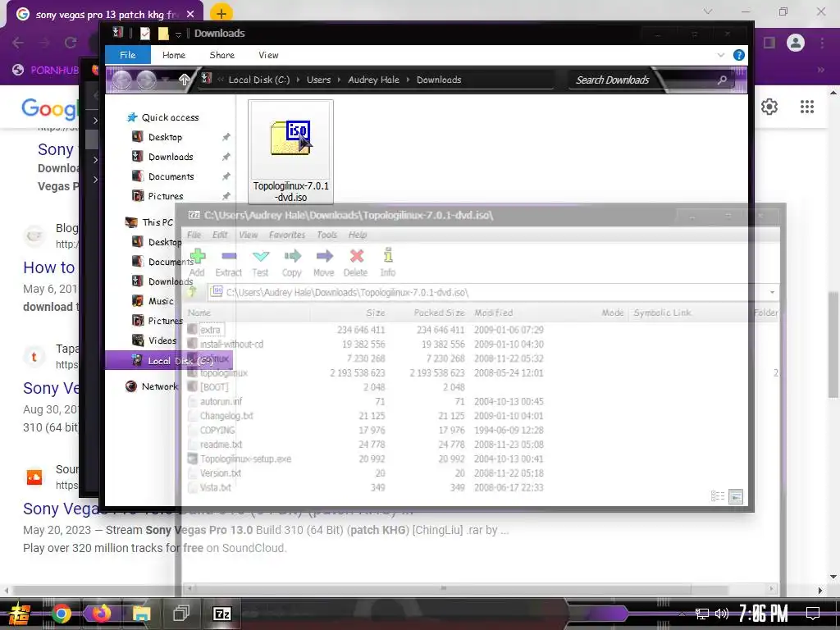Go up one folder in 7-Zip address bar
The image size is (840, 630).
tap(192, 292)
